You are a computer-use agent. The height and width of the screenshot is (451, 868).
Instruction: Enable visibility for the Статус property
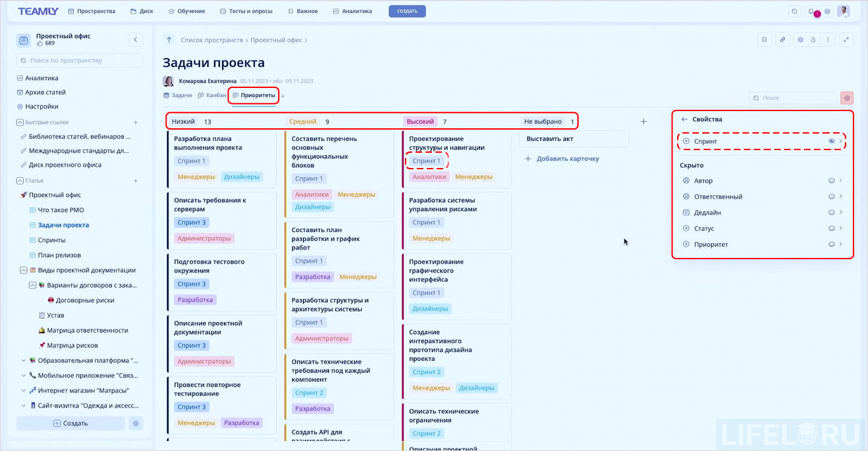(832, 227)
